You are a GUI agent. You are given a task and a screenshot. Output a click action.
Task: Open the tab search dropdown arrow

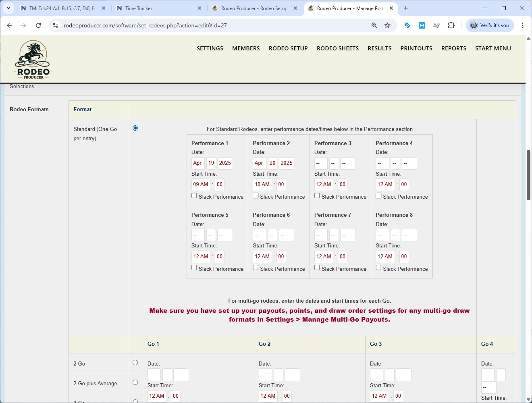pos(8,8)
